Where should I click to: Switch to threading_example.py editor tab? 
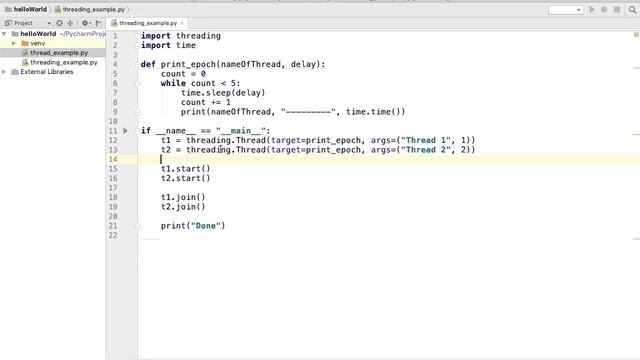point(147,23)
